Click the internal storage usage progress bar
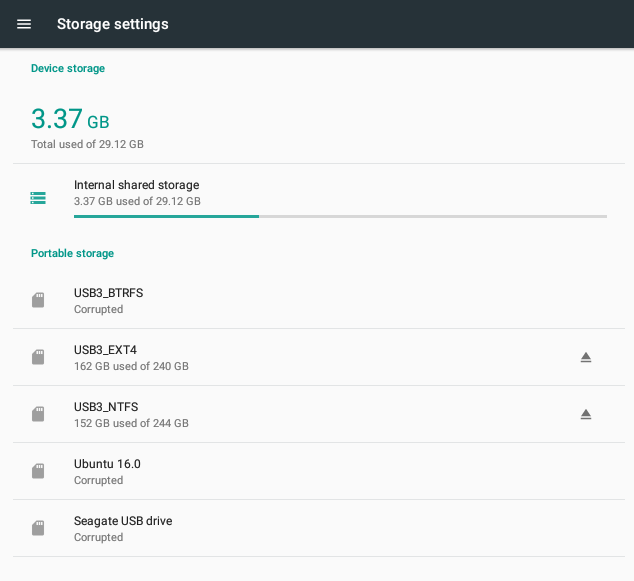 pyautogui.click(x=340, y=217)
